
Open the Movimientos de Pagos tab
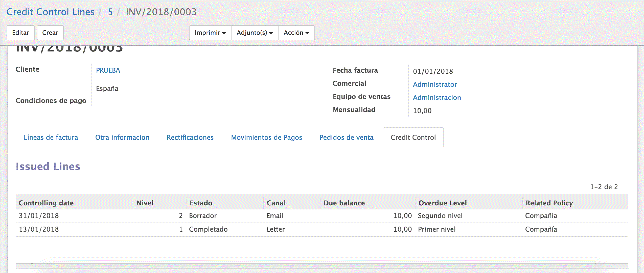(266, 138)
